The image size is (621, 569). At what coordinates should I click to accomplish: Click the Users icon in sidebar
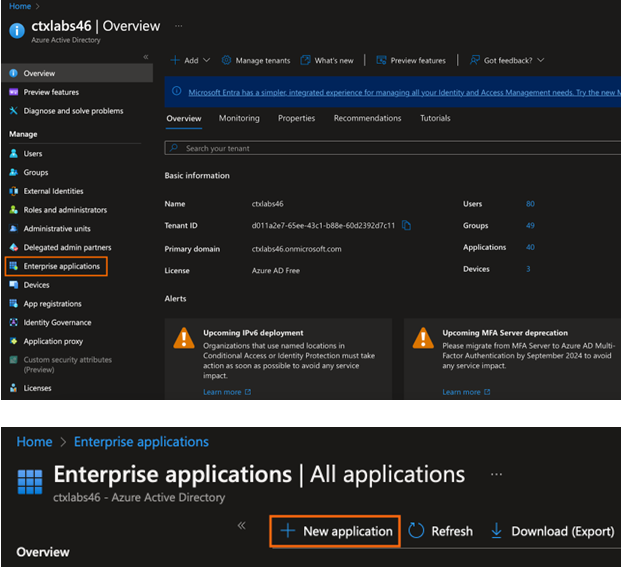point(14,154)
